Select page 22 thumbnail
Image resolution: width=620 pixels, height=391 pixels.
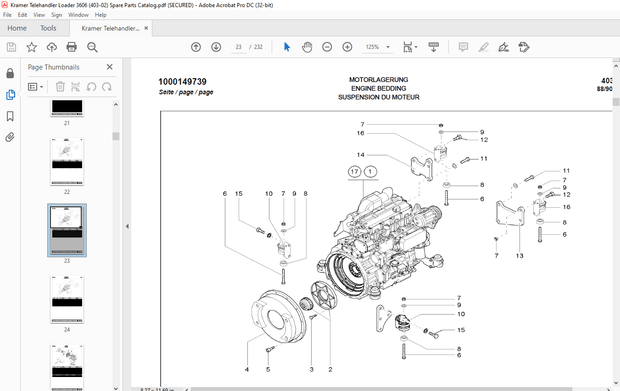(x=67, y=161)
